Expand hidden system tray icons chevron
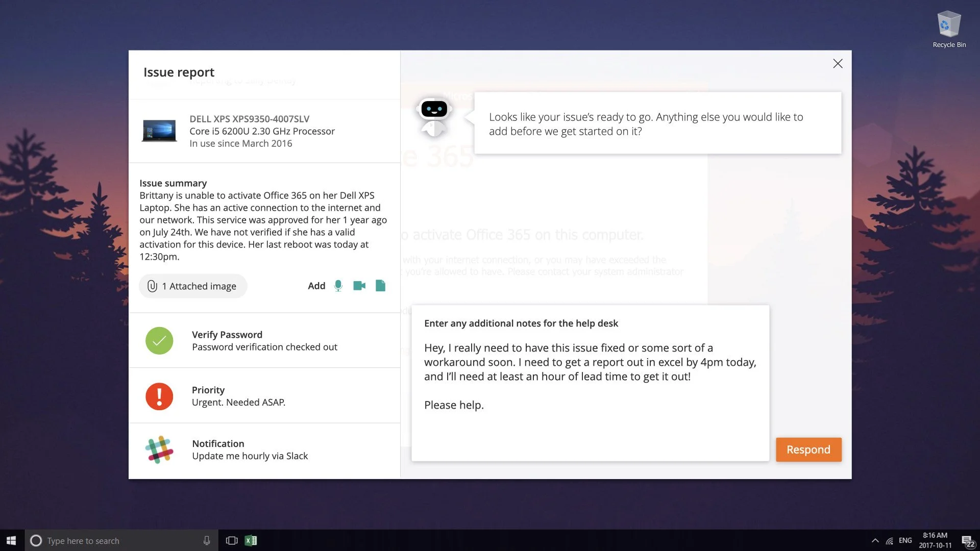This screenshot has width=980, height=551. [x=875, y=540]
